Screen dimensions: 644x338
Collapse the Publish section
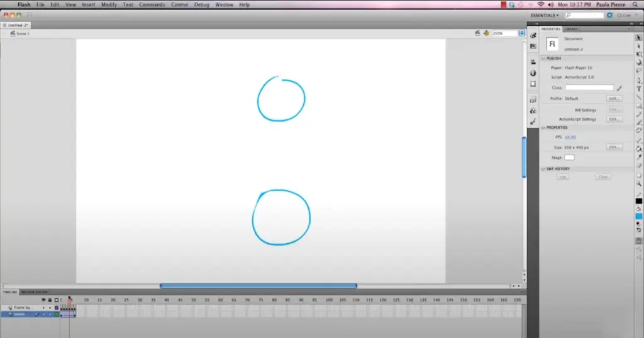543,58
